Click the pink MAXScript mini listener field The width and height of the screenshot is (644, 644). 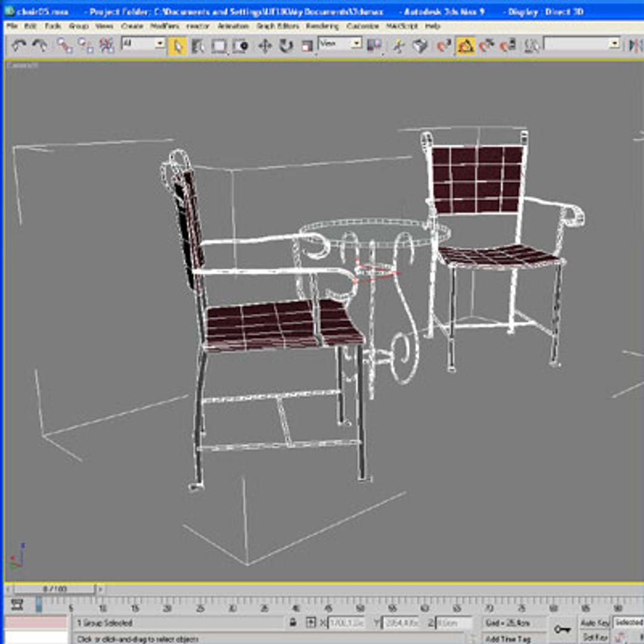[36, 622]
